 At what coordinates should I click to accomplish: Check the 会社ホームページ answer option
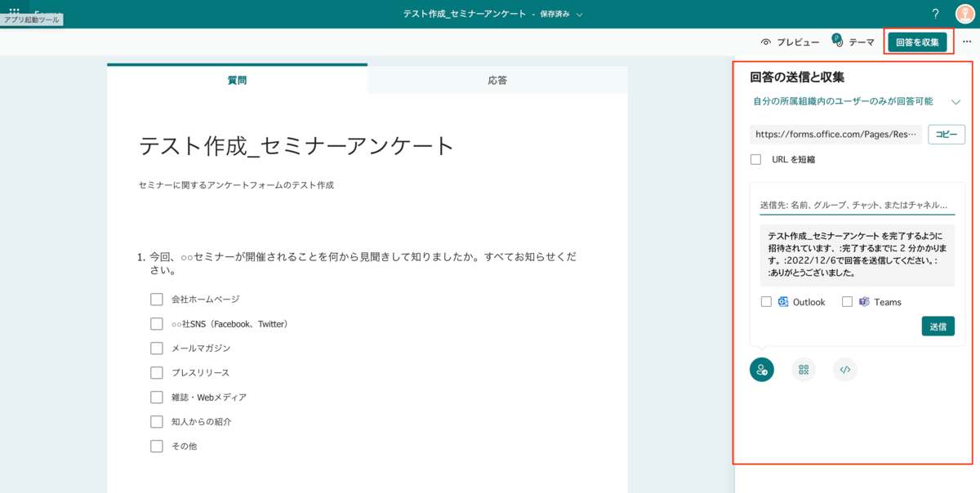[x=157, y=299]
